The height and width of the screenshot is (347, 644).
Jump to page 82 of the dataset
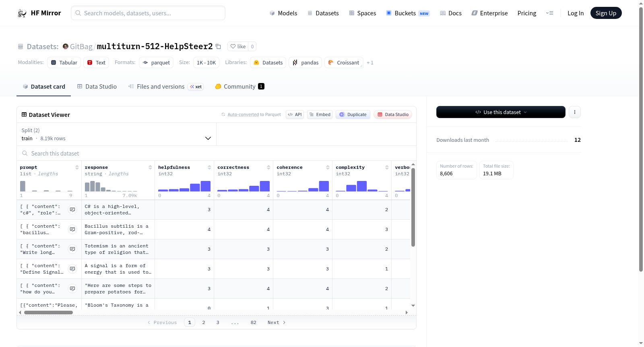(253, 322)
